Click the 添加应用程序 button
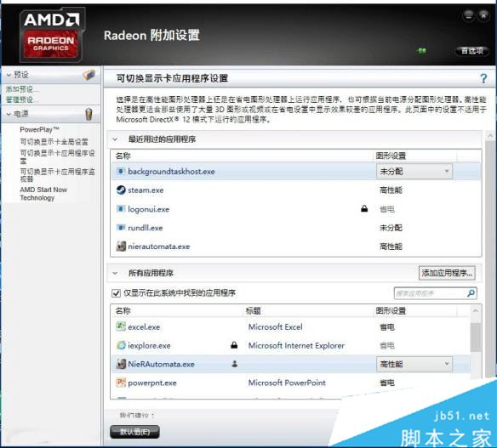 (447, 273)
